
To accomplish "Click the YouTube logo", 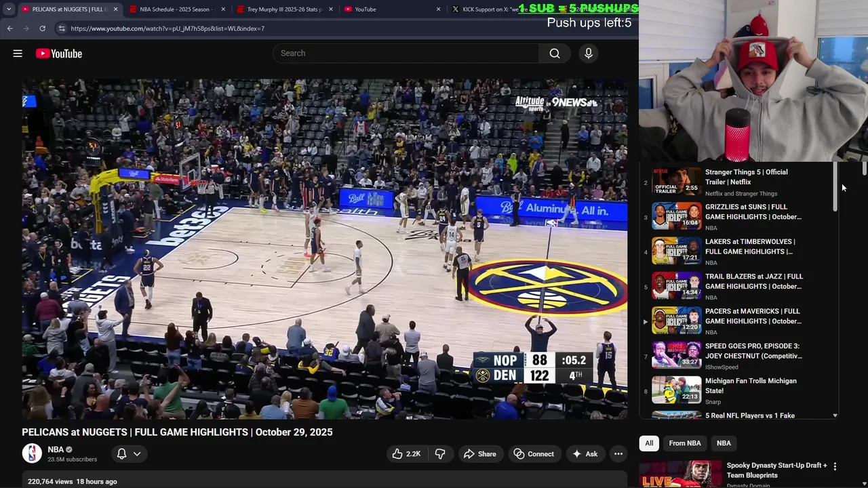I will pyautogui.click(x=59, y=54).
